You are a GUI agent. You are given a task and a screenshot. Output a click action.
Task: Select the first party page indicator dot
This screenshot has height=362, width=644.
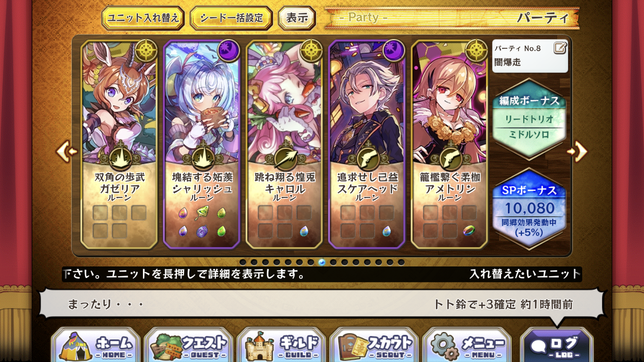point(243,262)
